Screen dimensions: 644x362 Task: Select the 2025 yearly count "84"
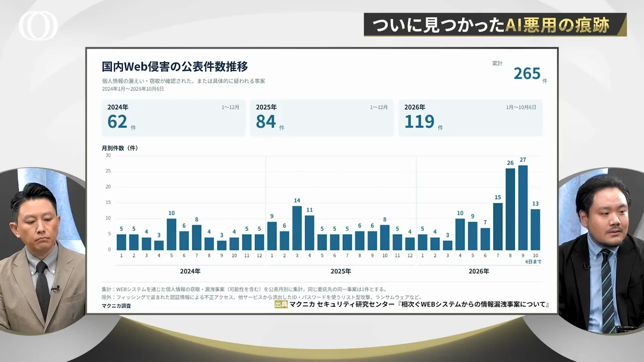[266, 122]
